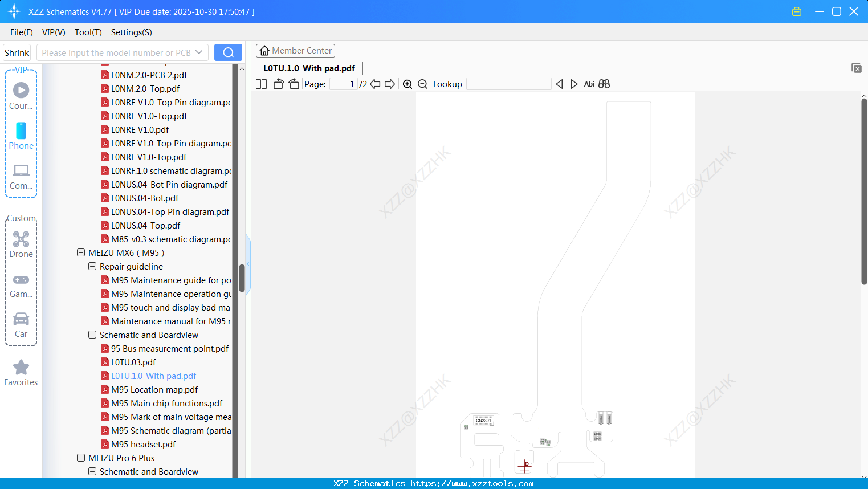The width and height of the screenshot is (868, 489).
Task: Click the model number search field
Action: coord(117,52)
